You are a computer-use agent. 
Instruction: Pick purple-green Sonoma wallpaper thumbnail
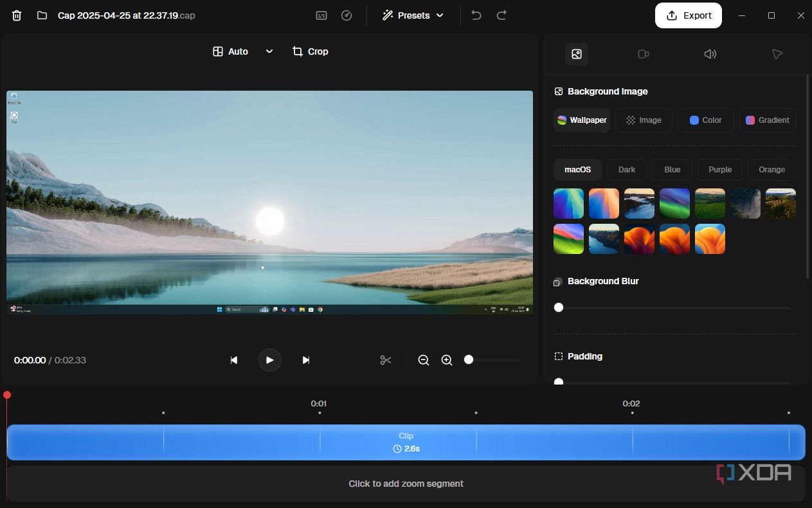pyautogui.click(x=675, y=203)
